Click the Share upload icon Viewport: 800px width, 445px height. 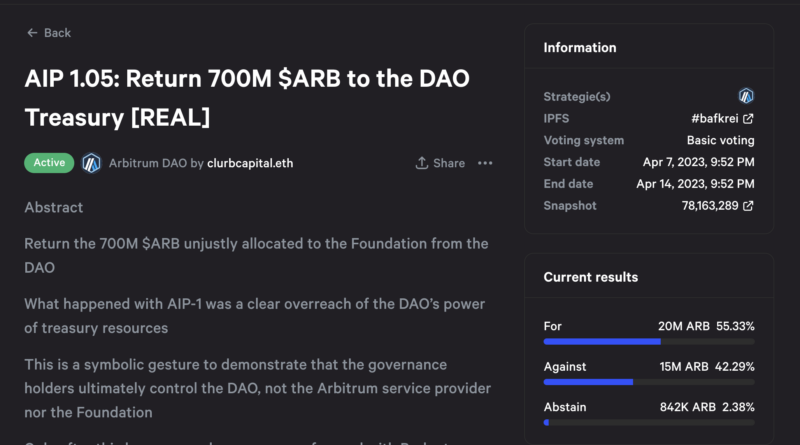pos(422,163)
